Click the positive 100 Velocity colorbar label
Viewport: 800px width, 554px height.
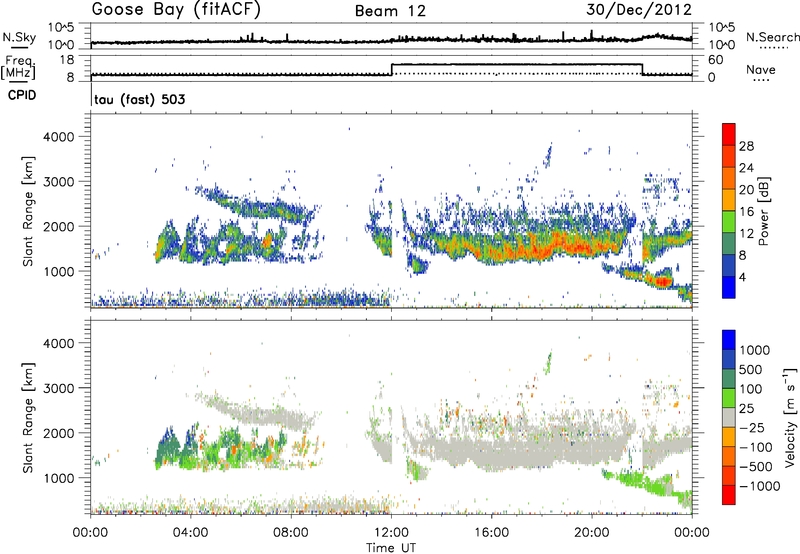[750, 389]
